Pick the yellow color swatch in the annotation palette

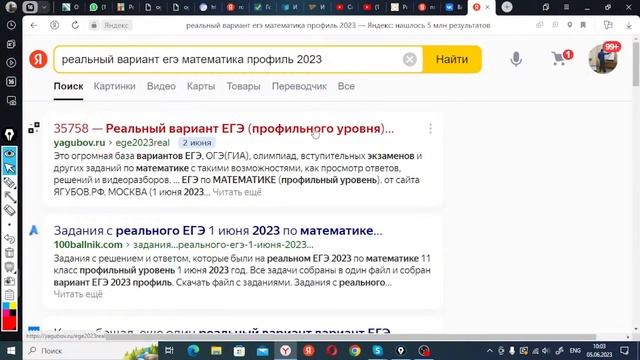13,305
